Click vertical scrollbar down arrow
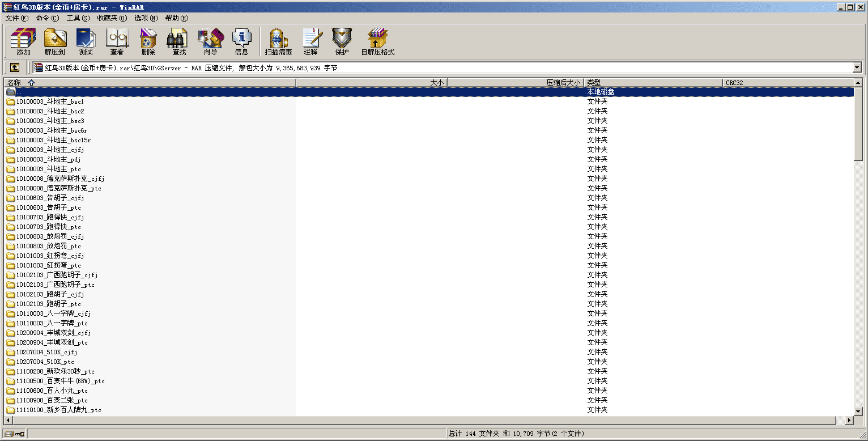The image size is (868, 441). coord(858,412)
